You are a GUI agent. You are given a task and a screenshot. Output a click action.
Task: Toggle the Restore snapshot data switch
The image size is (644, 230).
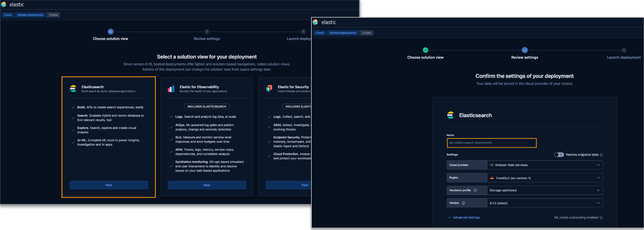(559, 155)
